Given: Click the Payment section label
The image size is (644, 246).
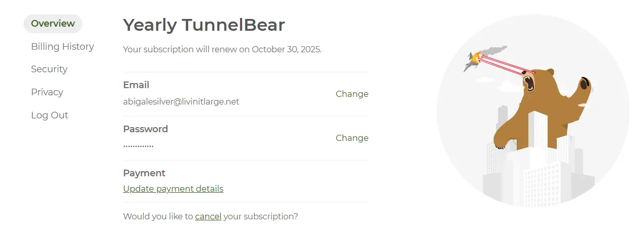Looking at the screenshot, I should point(144,173).
